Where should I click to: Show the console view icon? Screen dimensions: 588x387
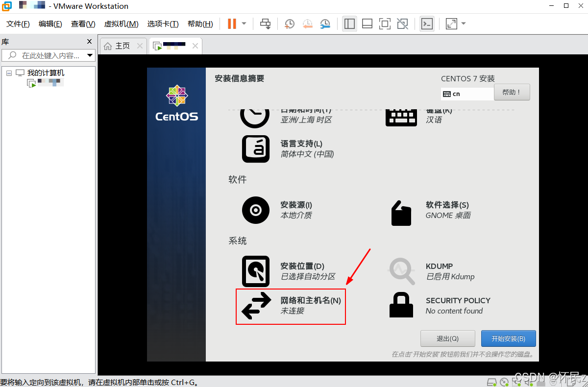coord(427,24)
